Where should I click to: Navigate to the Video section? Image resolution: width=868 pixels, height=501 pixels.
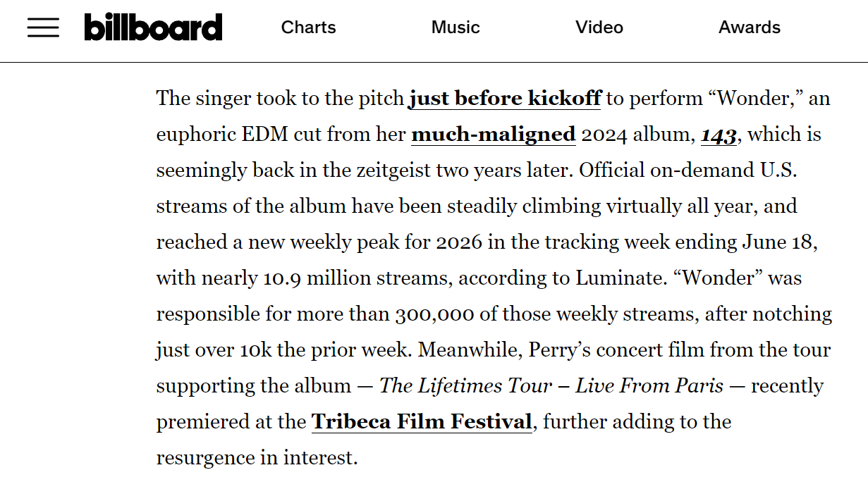pyautogui.click(x=599, y=27)
